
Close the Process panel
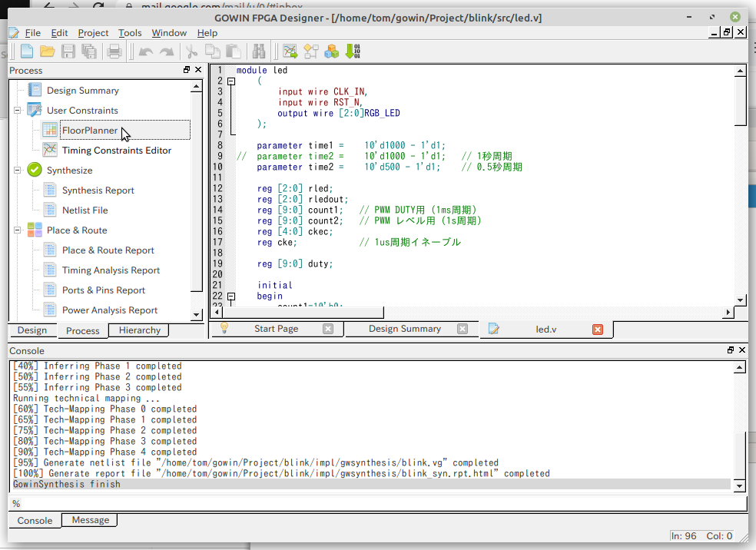click(198, 70)
